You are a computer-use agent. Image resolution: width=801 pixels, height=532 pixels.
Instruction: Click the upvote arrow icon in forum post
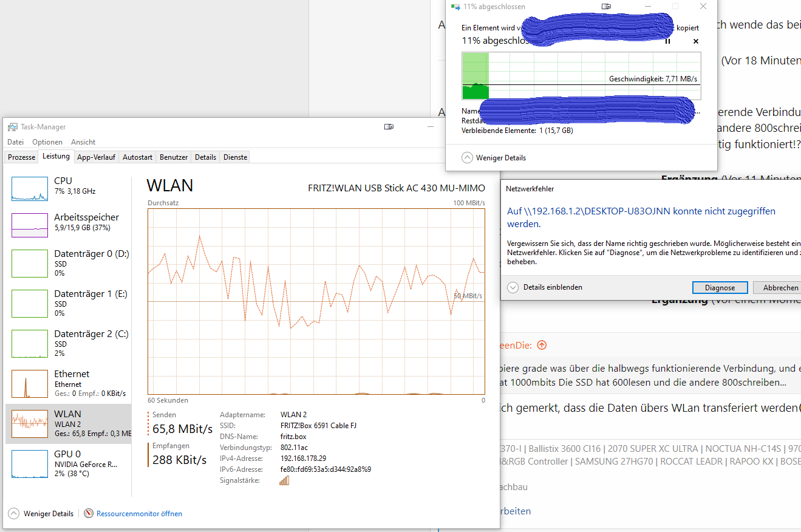[x=542, y=345]
